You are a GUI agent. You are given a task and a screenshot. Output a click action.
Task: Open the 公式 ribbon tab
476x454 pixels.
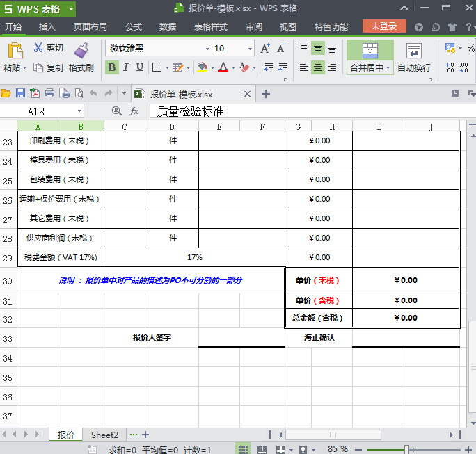(134, 27)
